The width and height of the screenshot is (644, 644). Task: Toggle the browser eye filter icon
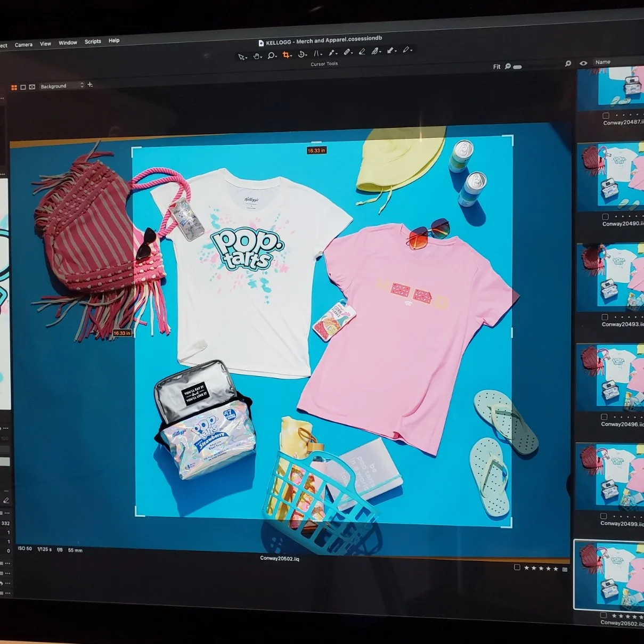(583, 63)
